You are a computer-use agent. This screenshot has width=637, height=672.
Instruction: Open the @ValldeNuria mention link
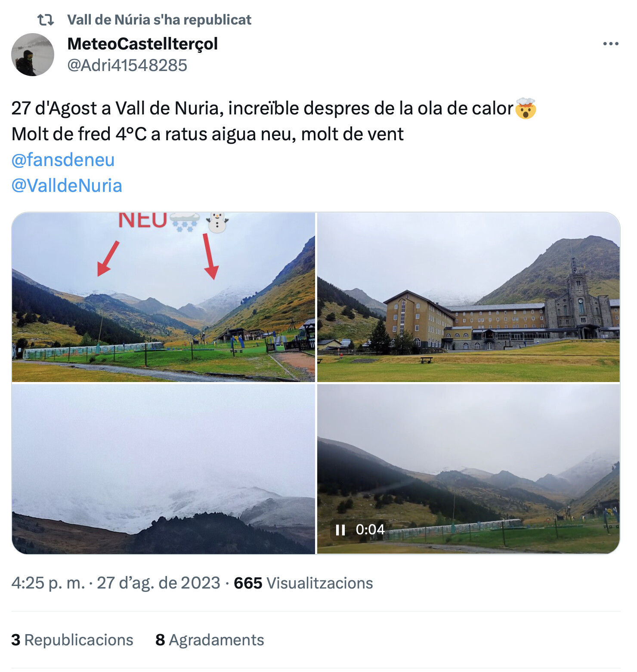(x=67, y=186)
